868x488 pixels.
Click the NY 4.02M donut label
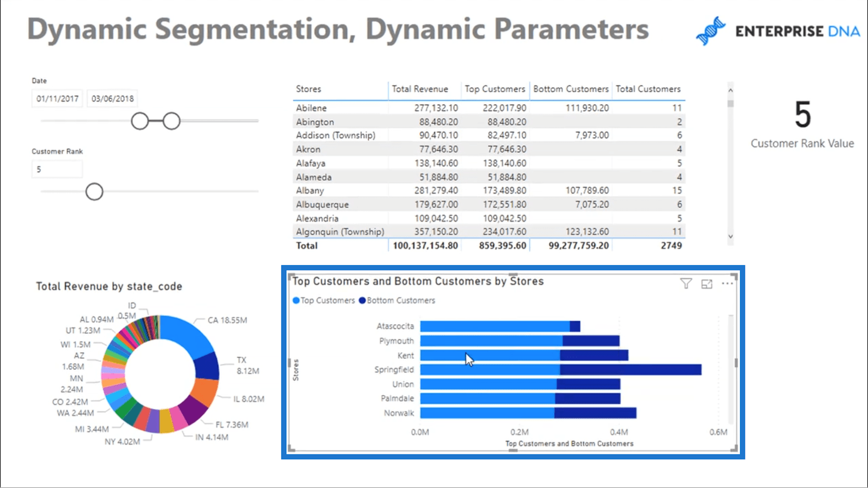[123, 442]
